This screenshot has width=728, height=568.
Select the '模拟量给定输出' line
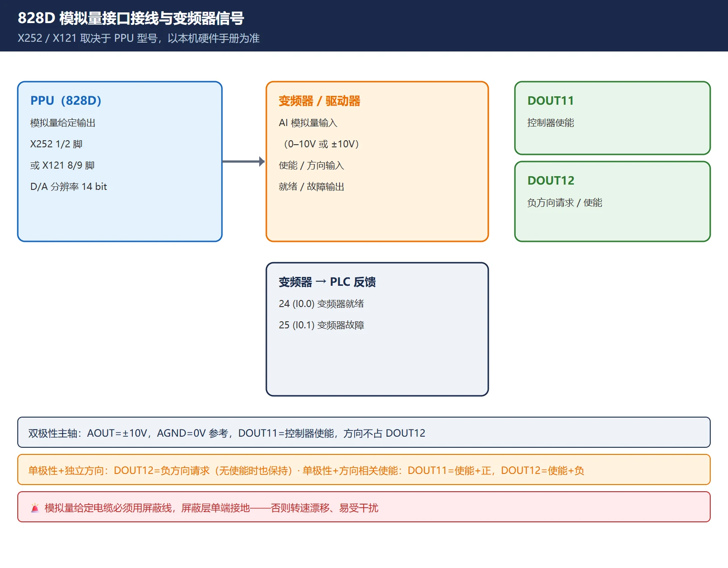(63, 123)
